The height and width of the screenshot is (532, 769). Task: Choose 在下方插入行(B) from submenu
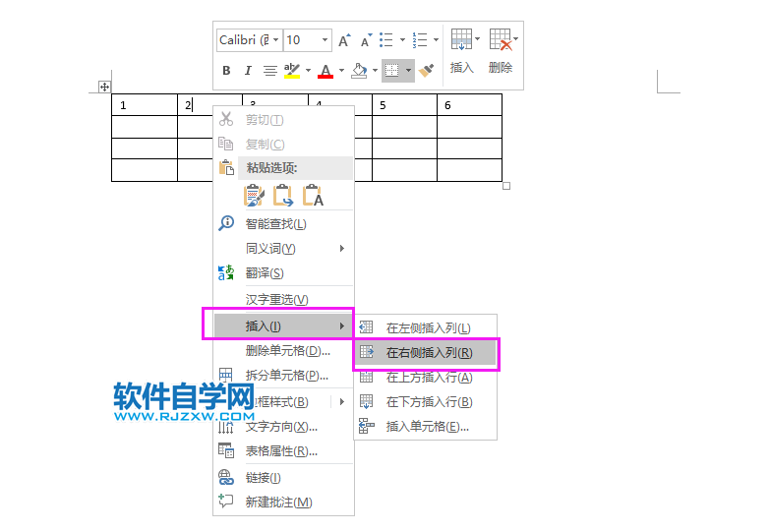tap(426, 402)
